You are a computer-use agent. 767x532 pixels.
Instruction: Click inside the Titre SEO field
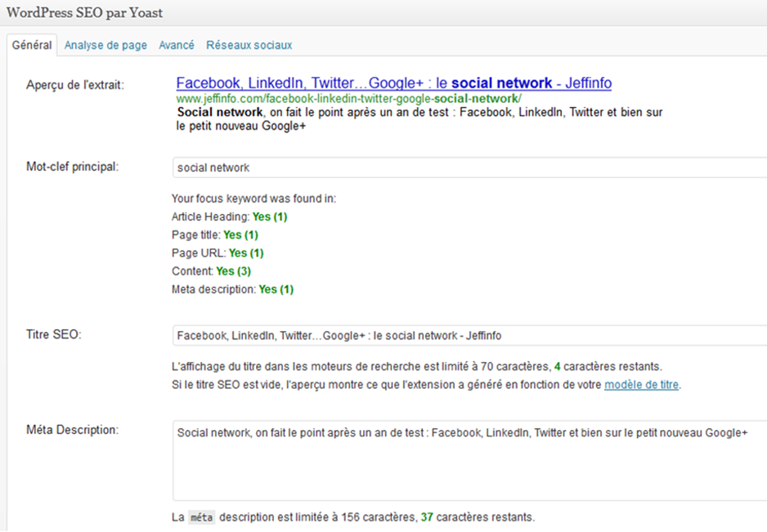466,336
